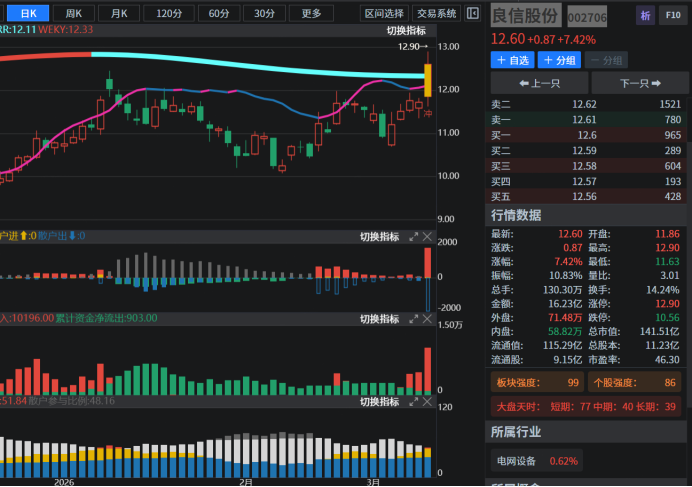Image resolution: width=692 pixels, height=487 pixels.
Task: Close the 累计资金净流出 indicator panel
Action: coord(427,319)
